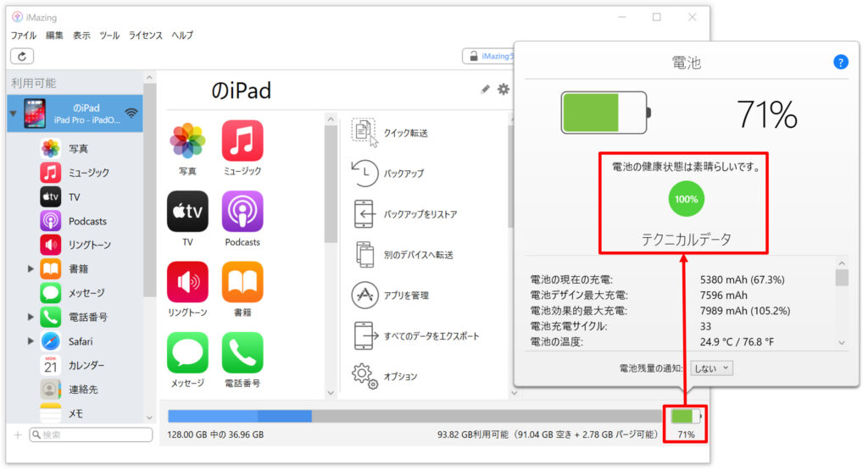This screenshot has height=470, width=868.
Task: Start バックアップ action
Action: click(388, 173)
